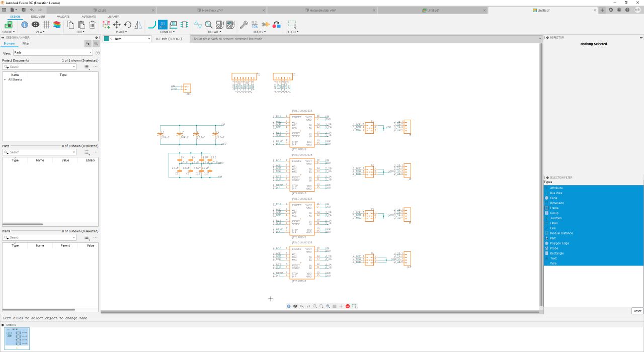Viewport: 644px width, 352px height.
Task: Toggle the Dimension type filter
Action: [x=594, y=203]
